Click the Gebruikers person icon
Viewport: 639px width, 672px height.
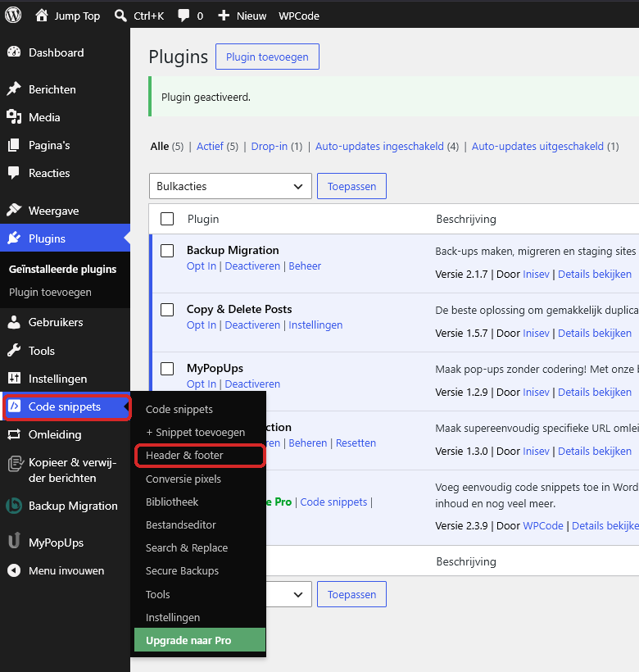tap(14, 322)
